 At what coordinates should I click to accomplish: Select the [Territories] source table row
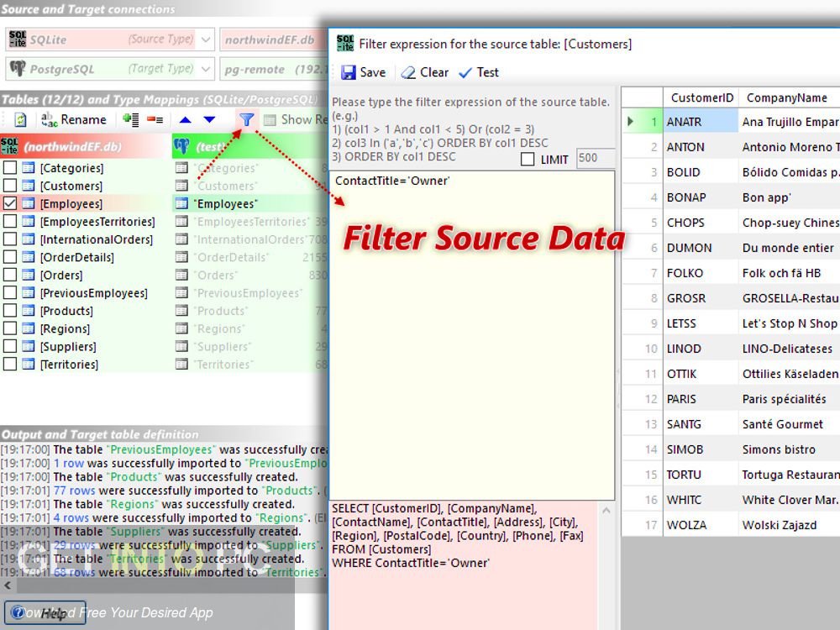tap(86, 365)
